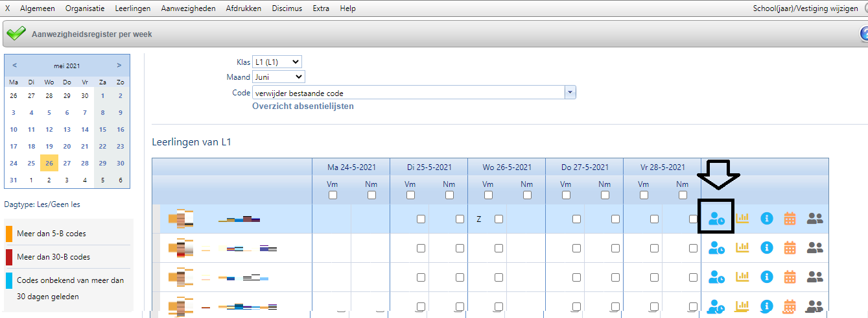
Task: Tick the Nm header checkbox for Vr 28-5-2021
Action: click(x=683, y=195)
